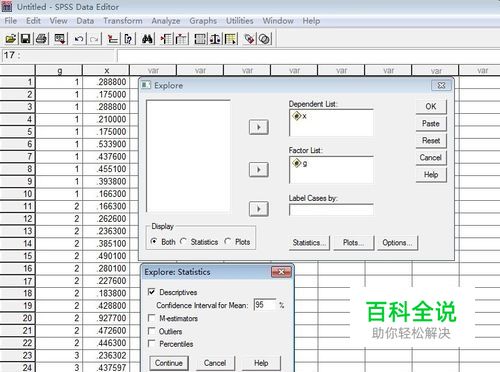Click the Save File floppy icon
Image resolution: width=500 pixels, height=372 pixels.
pyautogui.click(x=26, y=39)
